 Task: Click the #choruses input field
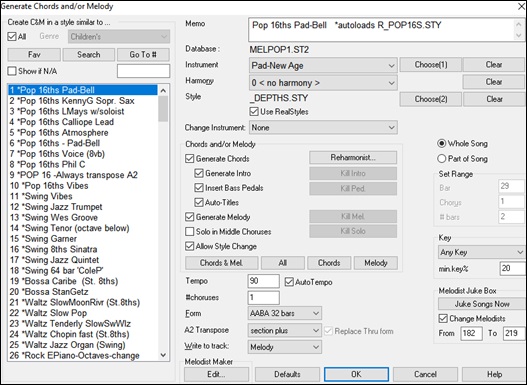[x=264, y=298]
